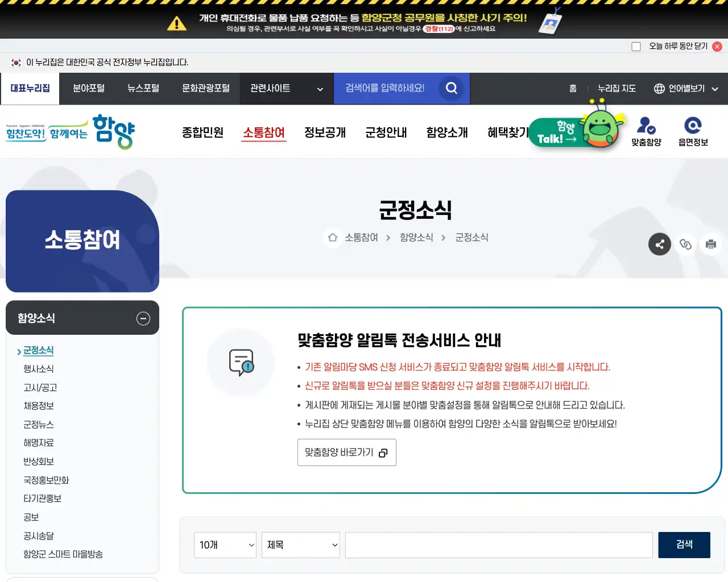Expand the 언어별보기 language dropdown
Viewport: 728px width, 582px height.
click(x=686, y=88)
